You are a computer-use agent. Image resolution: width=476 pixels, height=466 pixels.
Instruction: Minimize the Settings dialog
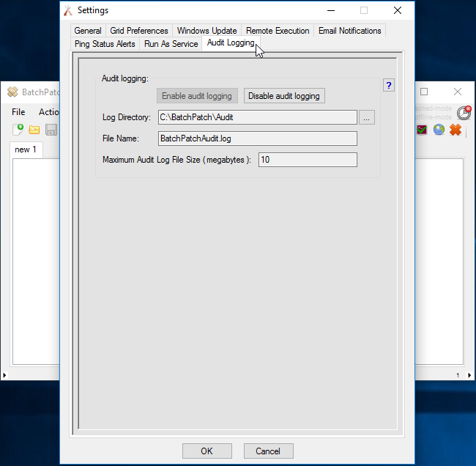(x=331, y=11)
